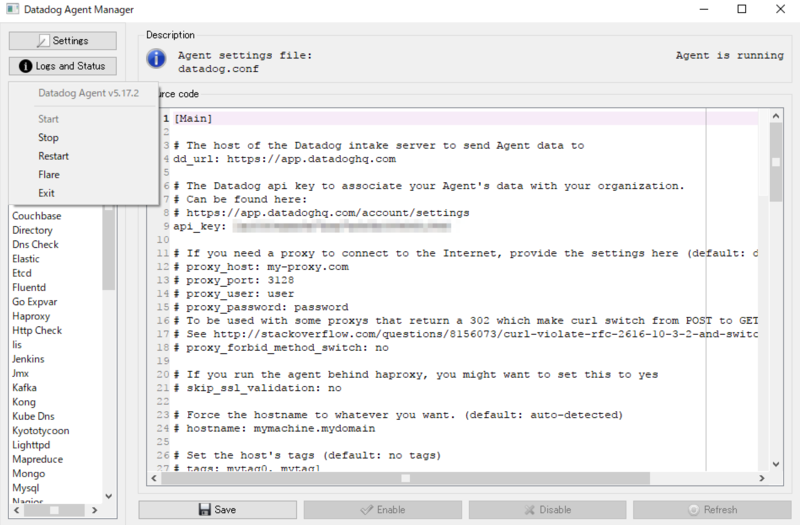The image size is (800, 525).
Task: Click the floppy disk icon on Save
Action: click(x=205, y=510)
